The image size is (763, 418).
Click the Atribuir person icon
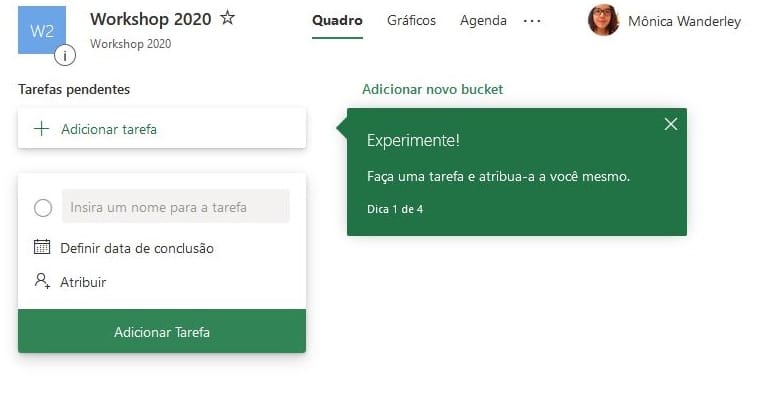tap(42, 282)
